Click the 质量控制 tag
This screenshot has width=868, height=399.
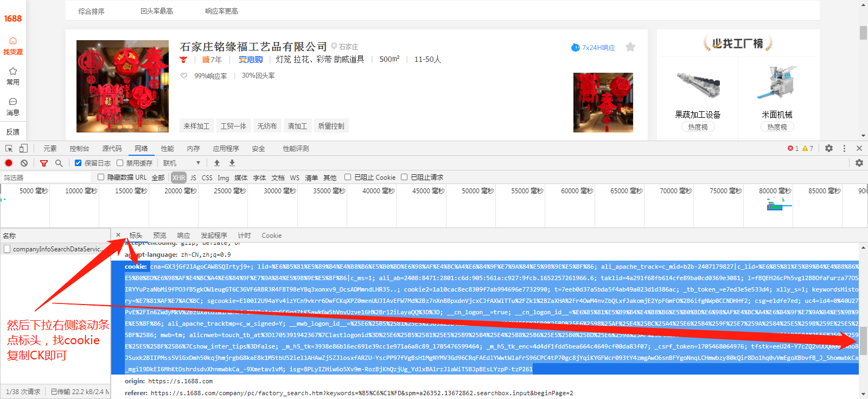click(x=331, y=126)
